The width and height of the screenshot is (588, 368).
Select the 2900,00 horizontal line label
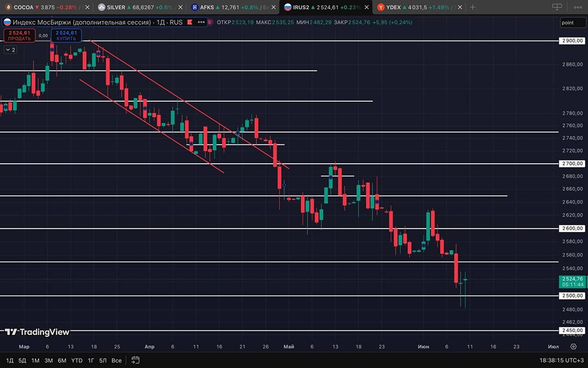[x=572, y=41]
